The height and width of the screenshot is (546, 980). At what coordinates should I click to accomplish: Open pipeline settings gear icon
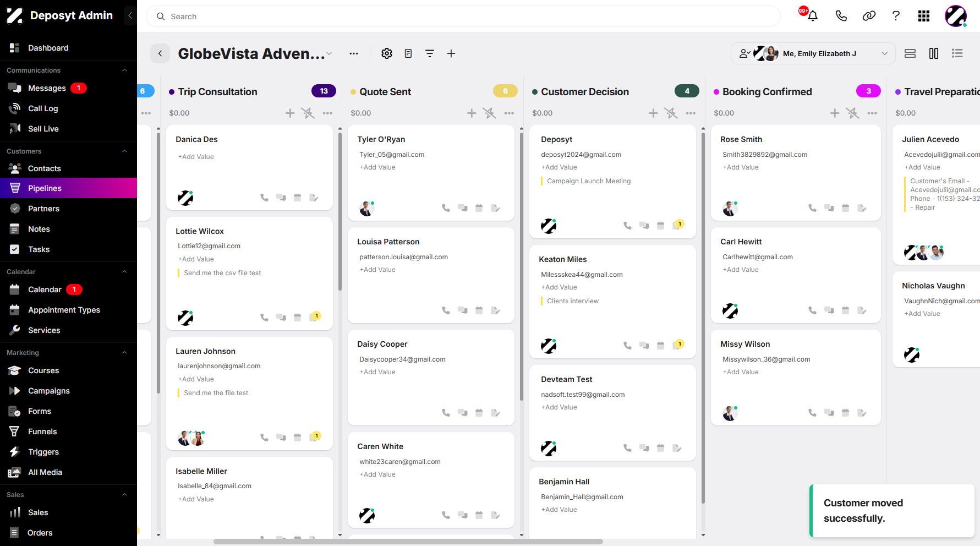(x=387, y=53)
